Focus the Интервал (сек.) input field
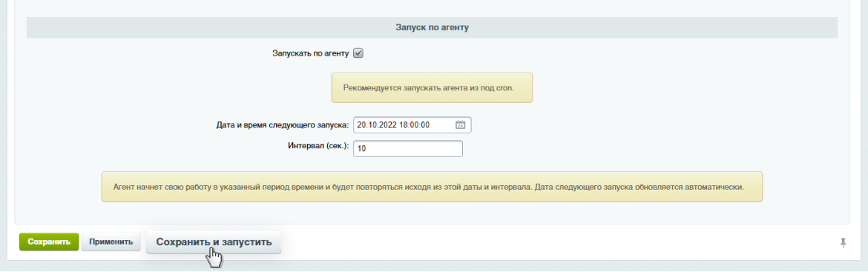The height and width of the screenshot is (272, 868). tap(407, 149)
